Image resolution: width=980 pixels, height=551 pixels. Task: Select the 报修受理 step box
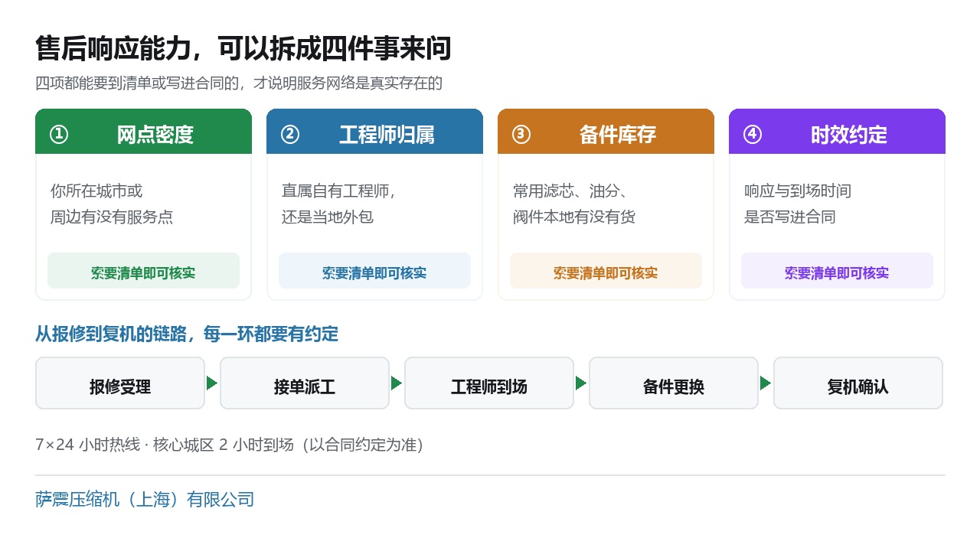[120, 383]
